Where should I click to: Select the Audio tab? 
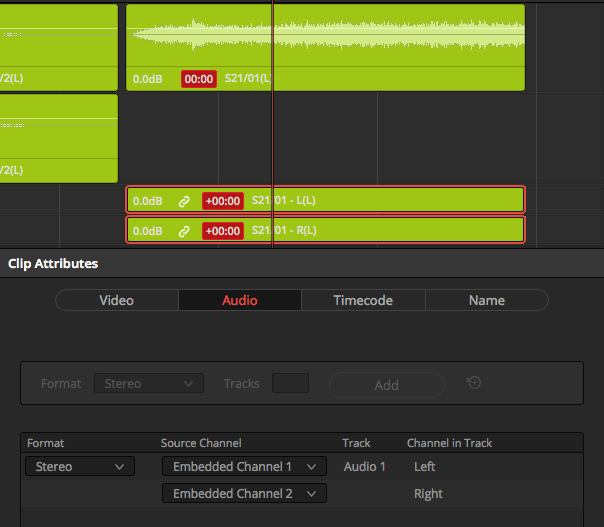[240, 300]
